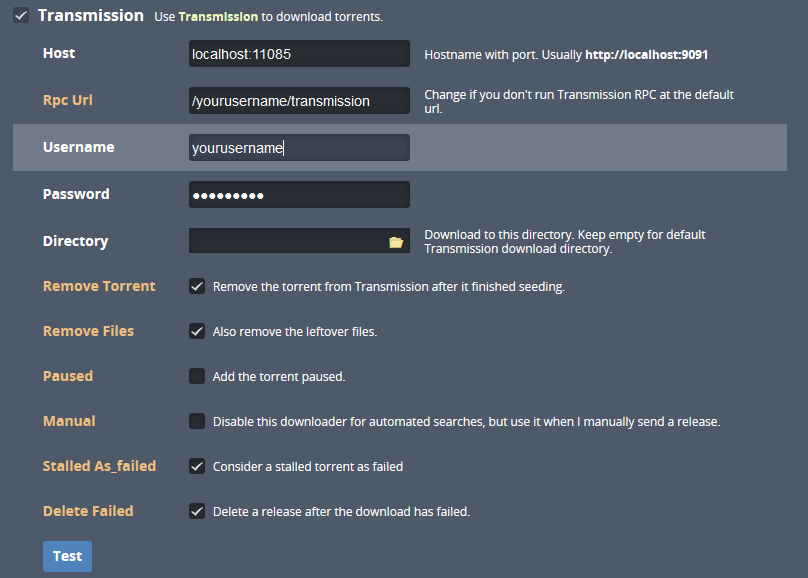Select the Rpc Url input field
The image size is (808, 578).
click(x=299, y=100)
